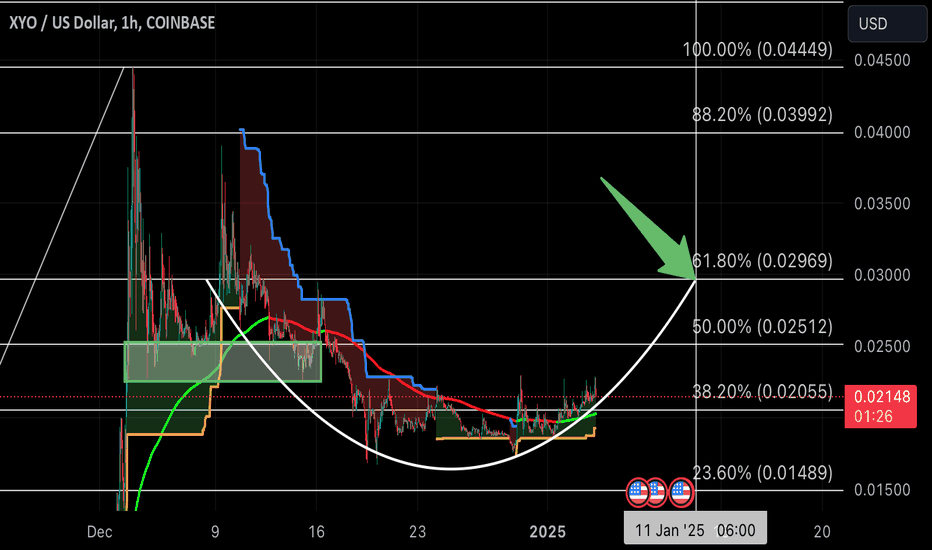Click the 100.00% (0.04449) Fibonacci label
This screenshot has height=550, width=932.
[758, 49]
